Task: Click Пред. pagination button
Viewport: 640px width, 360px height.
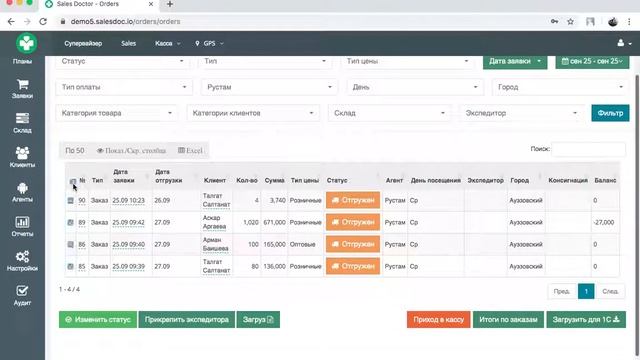Action: (562, 291)
